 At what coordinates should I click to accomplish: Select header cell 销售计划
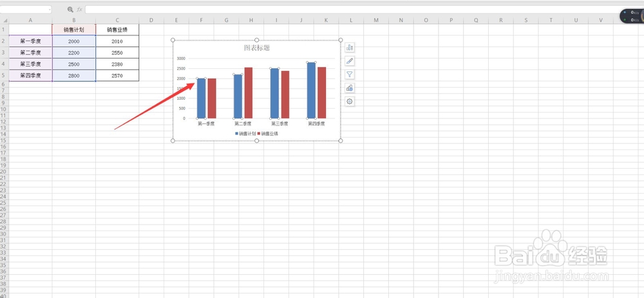74,30
